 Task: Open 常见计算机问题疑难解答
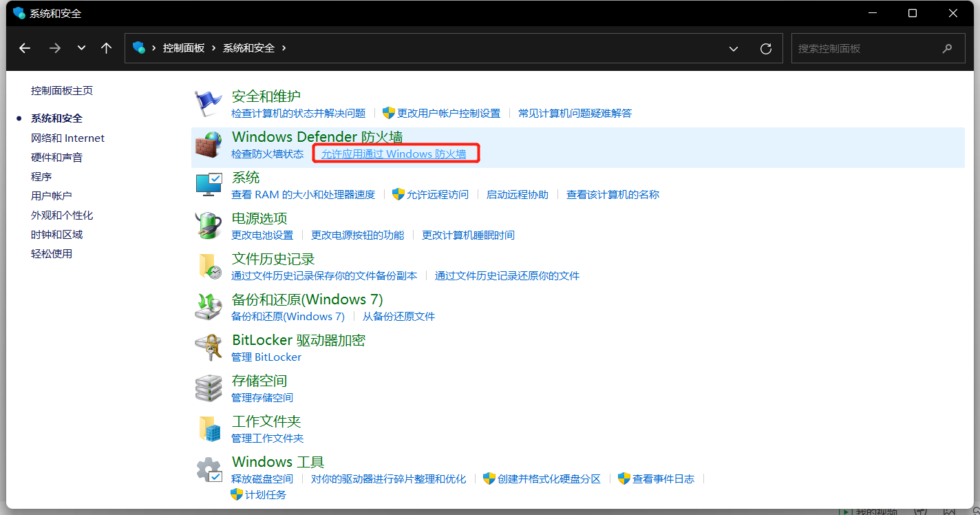pos(575,114)
